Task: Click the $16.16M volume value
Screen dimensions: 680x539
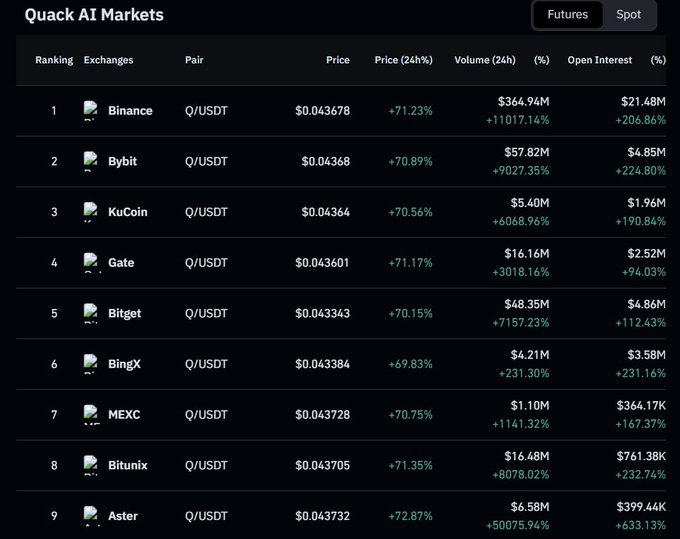Action: [526, 254]
